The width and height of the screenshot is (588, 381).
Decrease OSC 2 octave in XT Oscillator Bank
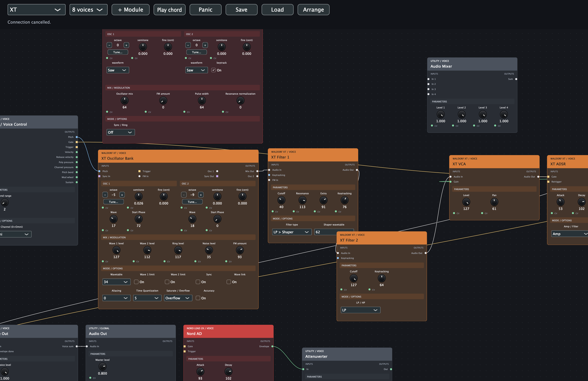[184, 195]
